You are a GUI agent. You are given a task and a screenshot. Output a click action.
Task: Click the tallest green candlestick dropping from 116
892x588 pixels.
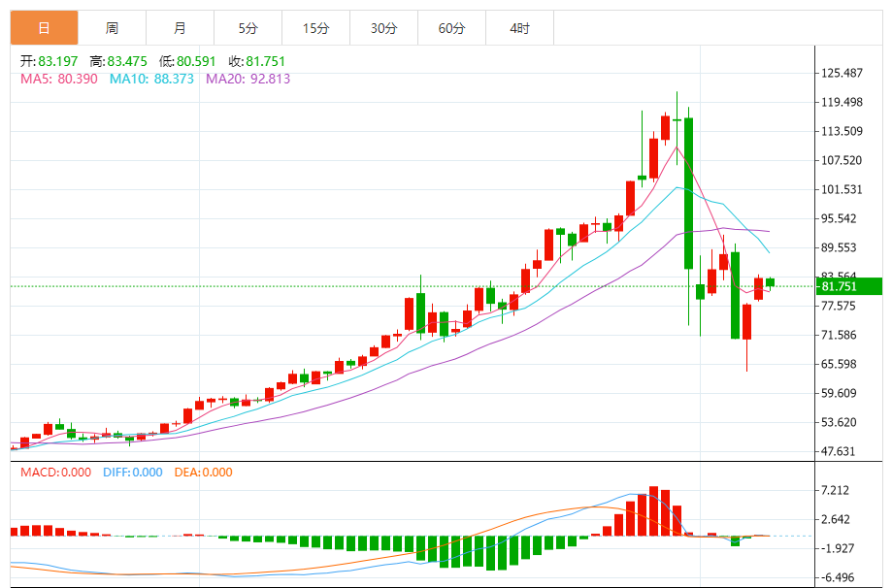pyautogui.click(x=688, y=193)
